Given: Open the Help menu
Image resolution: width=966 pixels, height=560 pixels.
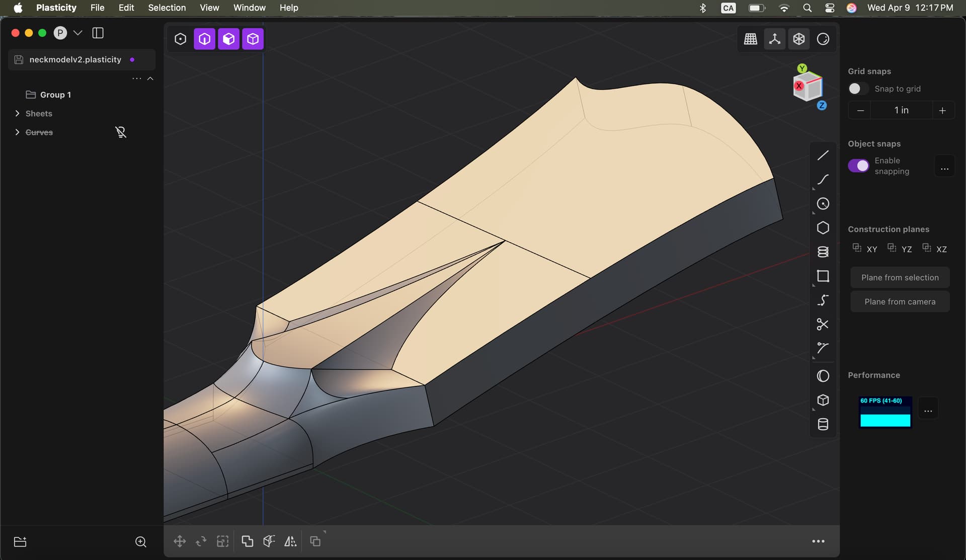Looking at the screenshot, I should coord(289,8).
